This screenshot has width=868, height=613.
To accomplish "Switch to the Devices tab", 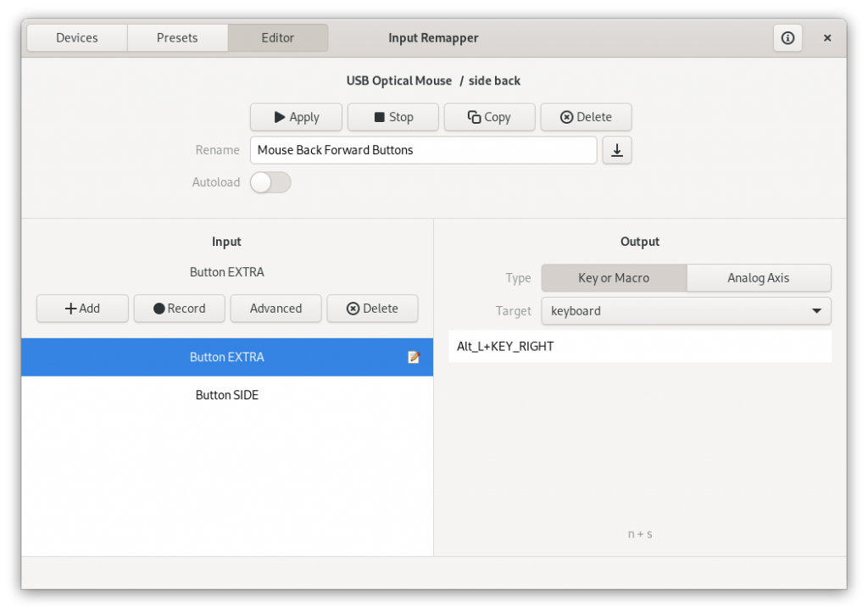I will 76,37.
